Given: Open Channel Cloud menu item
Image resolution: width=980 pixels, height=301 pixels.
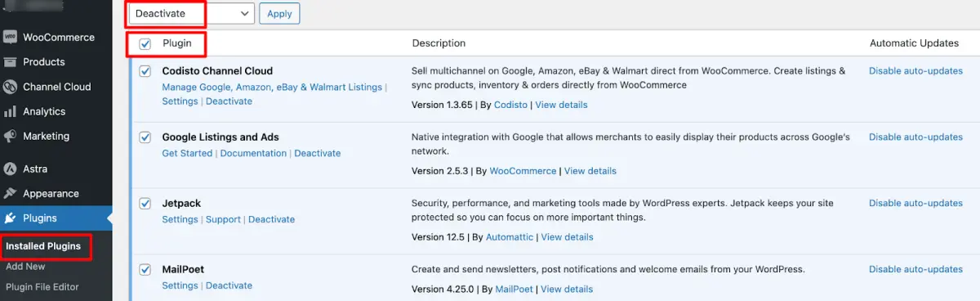Looking at the screenshot, I should (x=57, y=87).
